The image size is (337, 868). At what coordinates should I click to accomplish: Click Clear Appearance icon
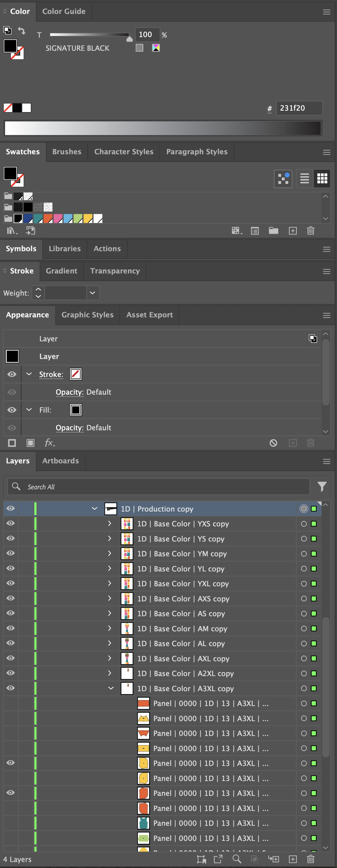click(273, 443)
